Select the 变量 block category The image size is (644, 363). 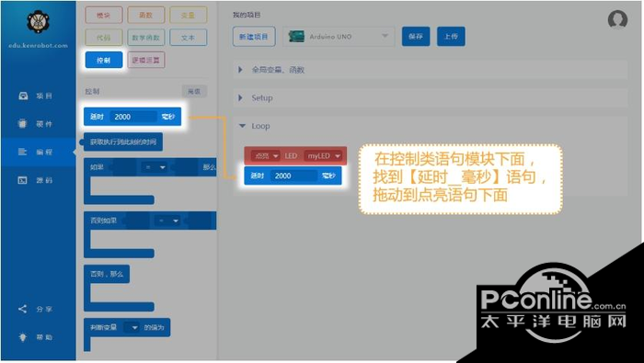click(188, 16)
